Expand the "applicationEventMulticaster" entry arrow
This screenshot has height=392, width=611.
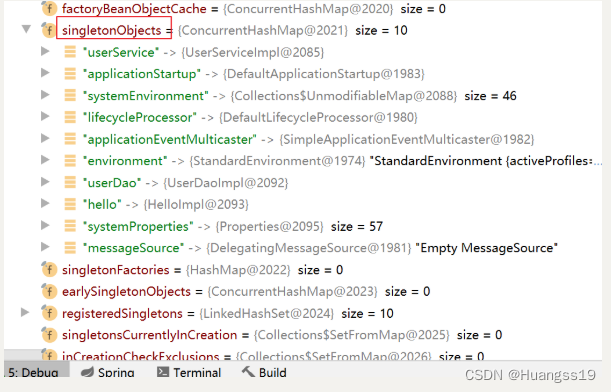pyautogui.click(x=45, y=138)
